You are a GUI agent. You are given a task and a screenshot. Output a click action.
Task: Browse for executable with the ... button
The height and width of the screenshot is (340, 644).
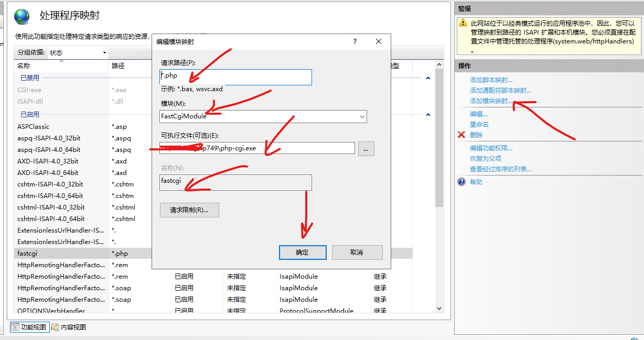[366, 149]
